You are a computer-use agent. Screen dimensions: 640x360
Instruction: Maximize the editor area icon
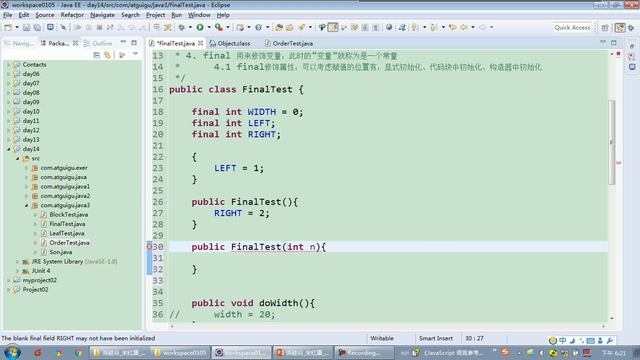coord(613,42)
